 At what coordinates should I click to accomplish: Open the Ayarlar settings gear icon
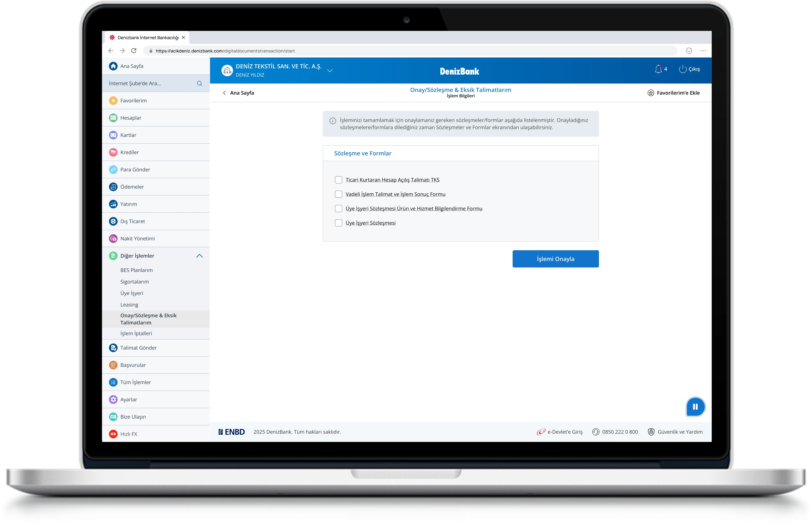click(113, 400)
